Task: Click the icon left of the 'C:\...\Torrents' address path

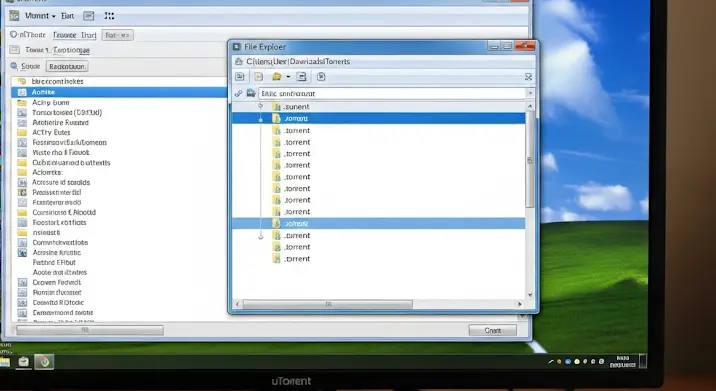Action: [238, 61]
